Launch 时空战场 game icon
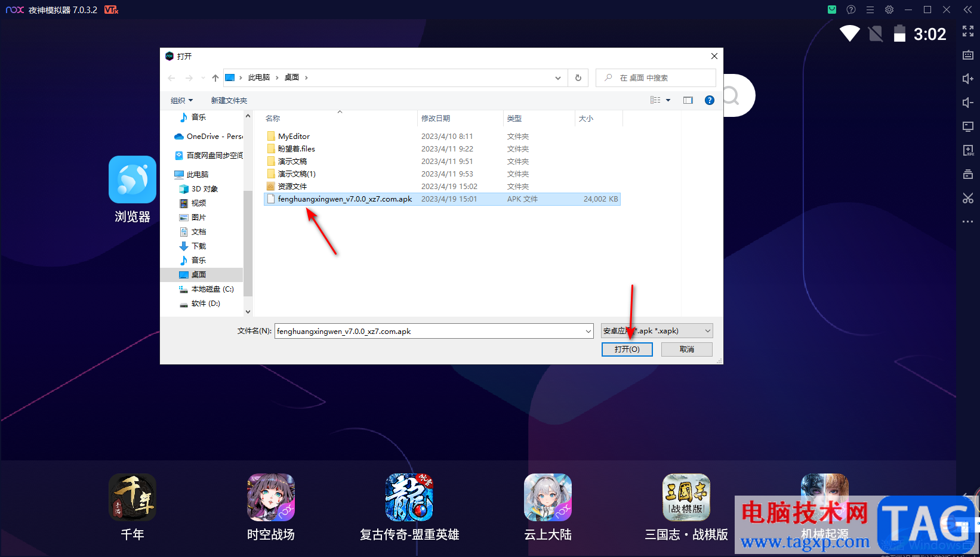Screen dimensions: 980x557 pyautogui.click(x=271, y=497)
